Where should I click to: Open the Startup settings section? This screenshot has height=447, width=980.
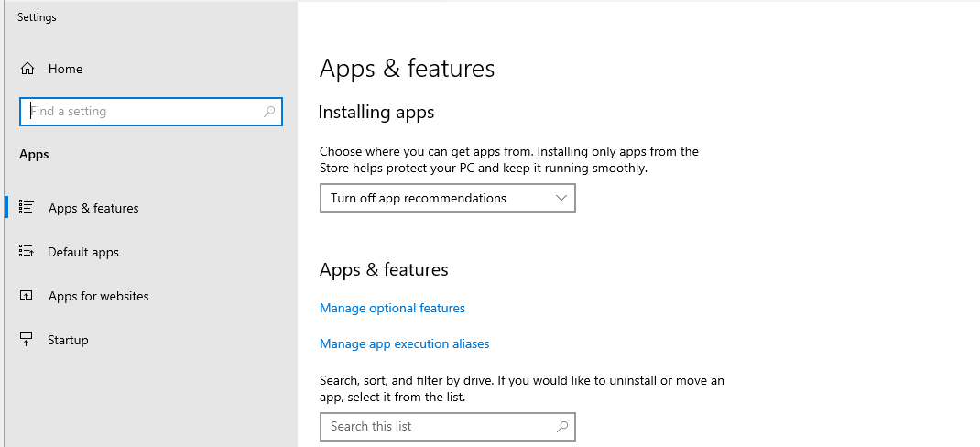(x=68, y=340)
